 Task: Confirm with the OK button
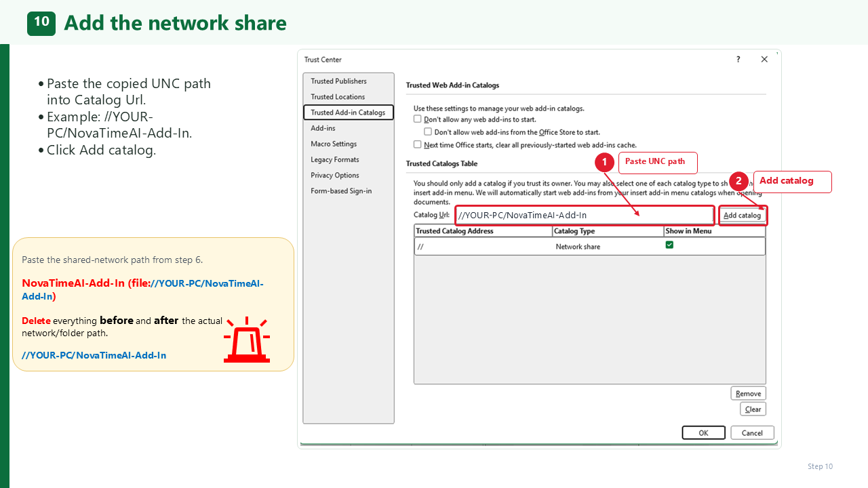pos(703,433)
